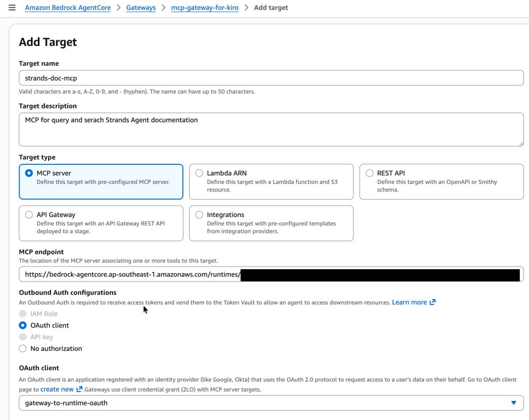The height and width of the screenshot is (420, 529).
Task: Select the MCP server target type
Action: (29, 174)
